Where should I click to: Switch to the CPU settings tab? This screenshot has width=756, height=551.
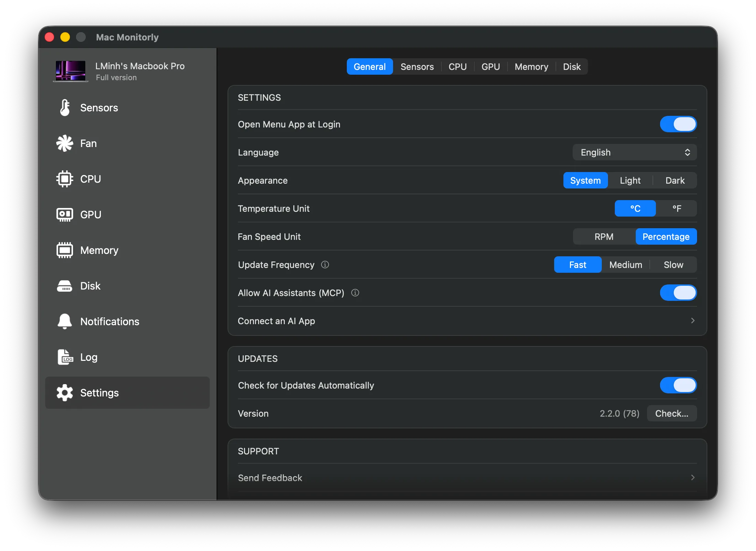[x=458, y=66]
